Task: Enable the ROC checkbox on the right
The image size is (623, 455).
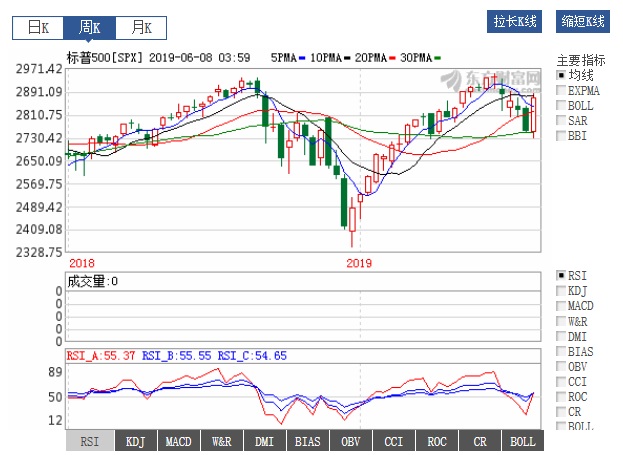Action: point(562,397)
